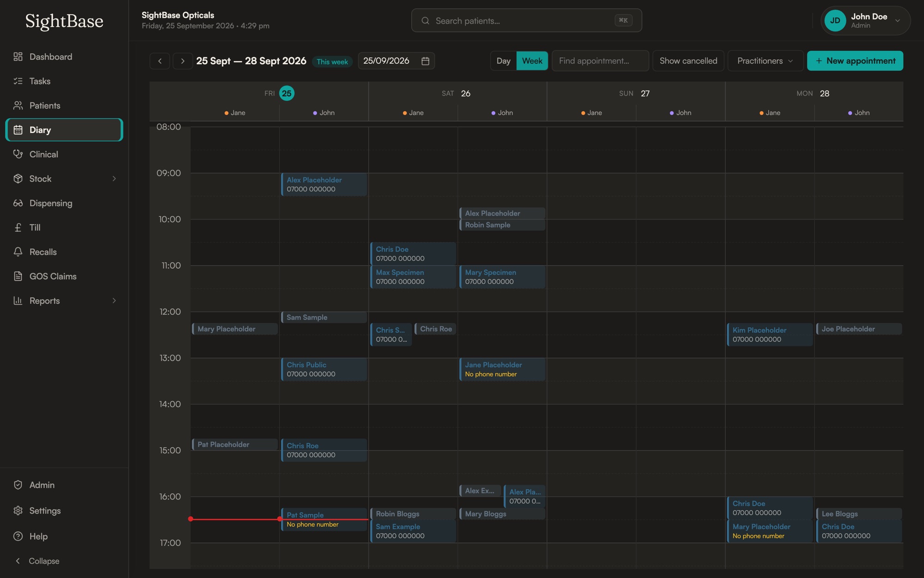The width and height of the screenshot is (924, 578).
Task: Click the SightBase logo
Action: coord(64,21)
